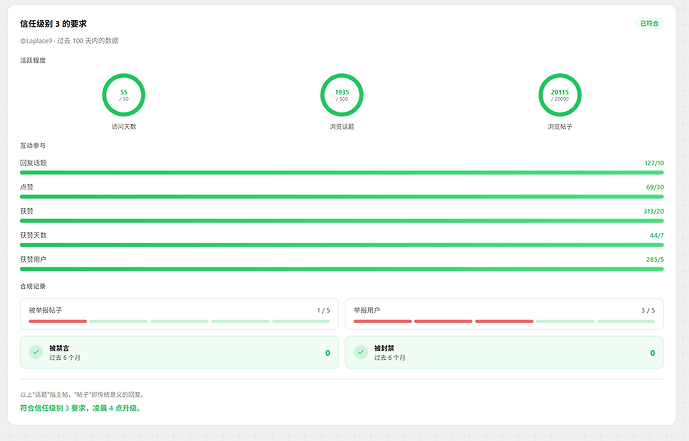
Task: Click the last pale segment under 举报用户
Action: pos(626,322)
